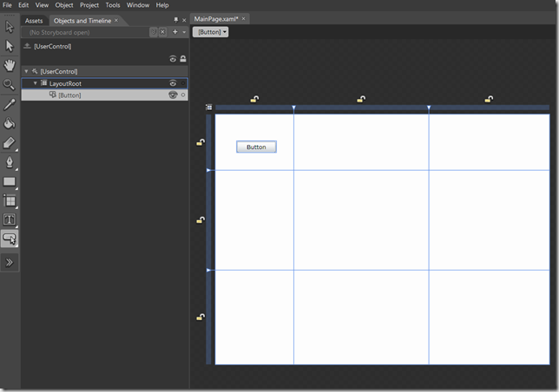Select the TextBlock text tool
559x392 pixels.
(10, 219)
